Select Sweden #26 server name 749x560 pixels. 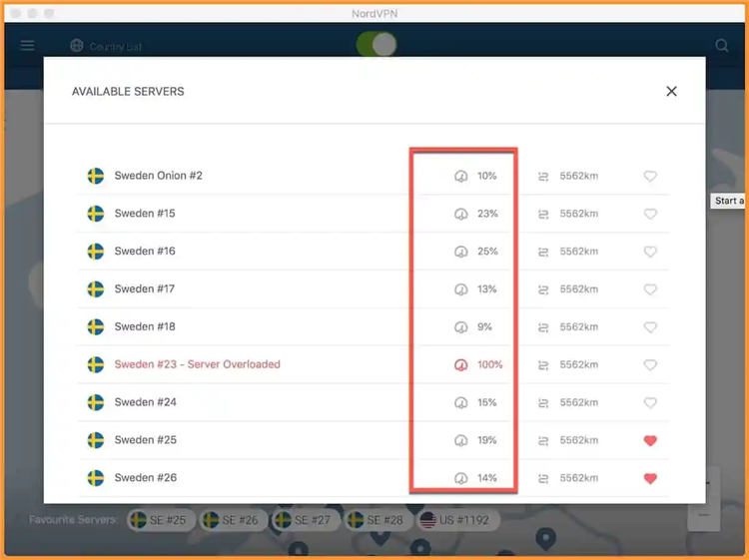pos(145,477)
